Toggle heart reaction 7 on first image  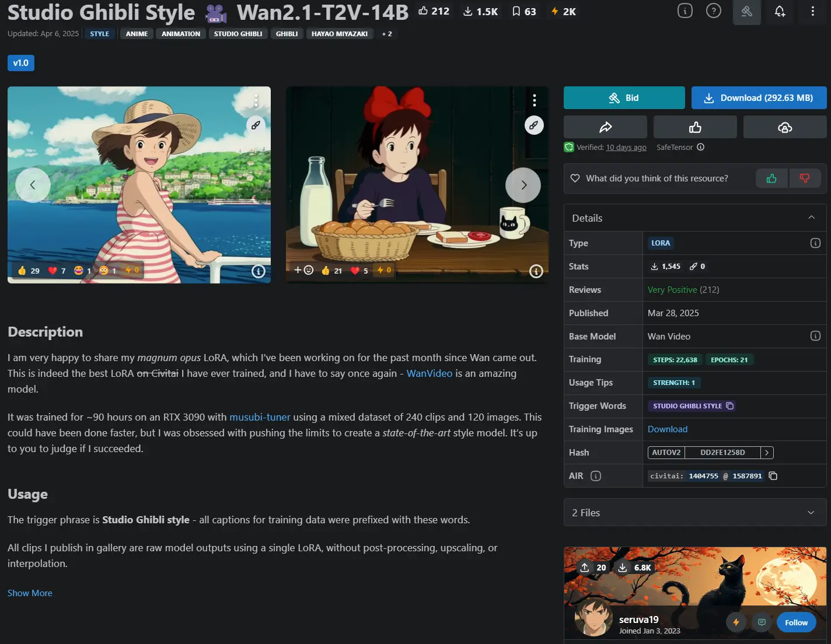[x=57, y=271]
